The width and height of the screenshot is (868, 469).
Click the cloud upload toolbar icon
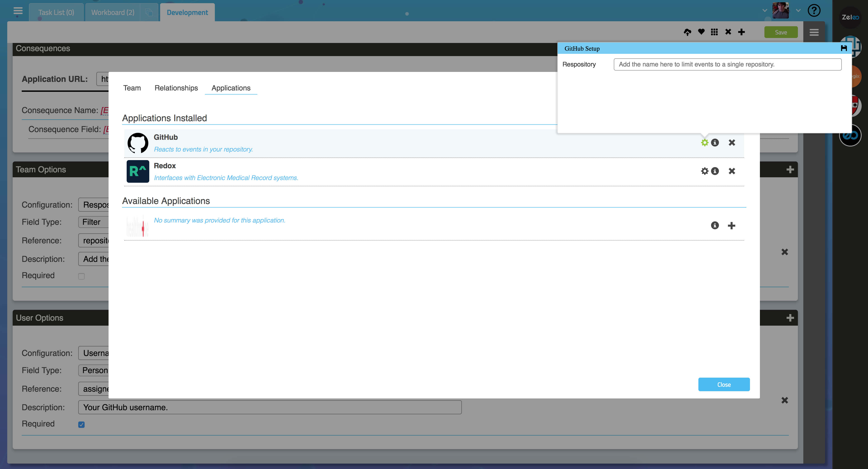(687, 32)
